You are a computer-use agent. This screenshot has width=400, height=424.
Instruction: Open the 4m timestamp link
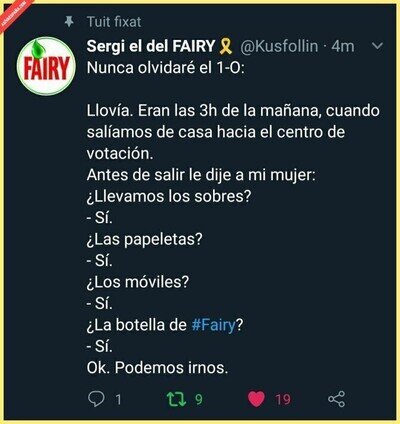(343, 46)
